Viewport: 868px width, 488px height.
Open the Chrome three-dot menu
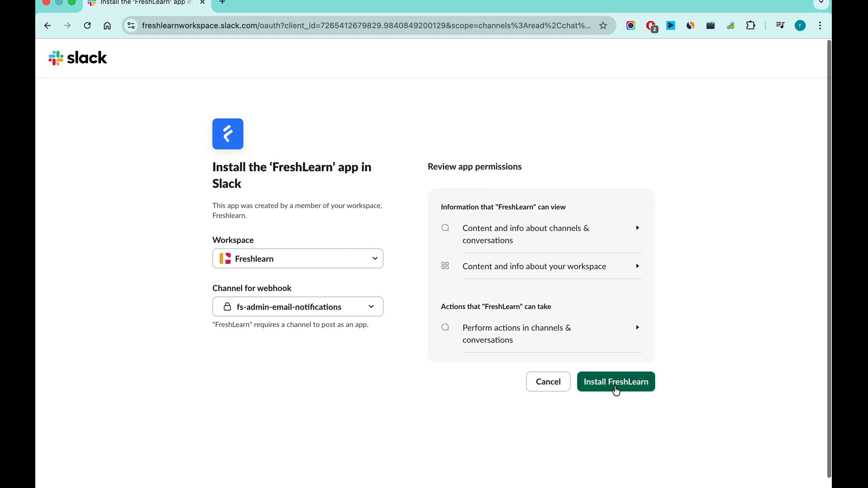(x=820, y=26)
